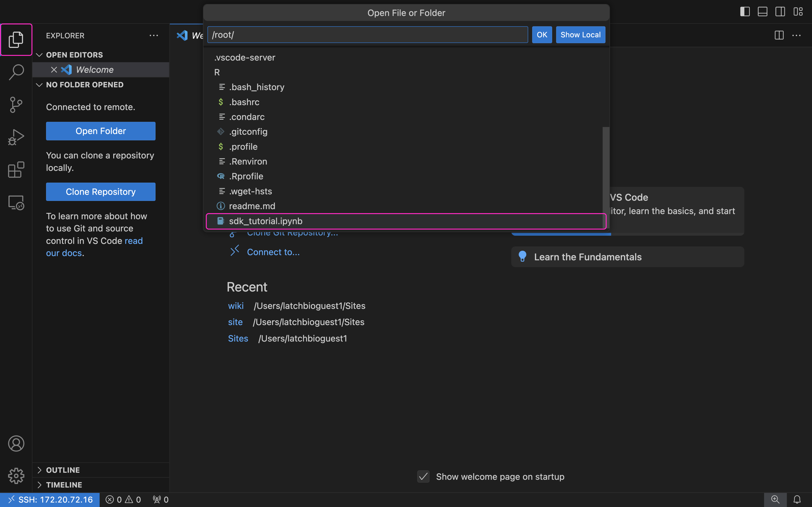Open the Remote Explorer view
This screenshot has width=812, height=507.
point(16,202)
